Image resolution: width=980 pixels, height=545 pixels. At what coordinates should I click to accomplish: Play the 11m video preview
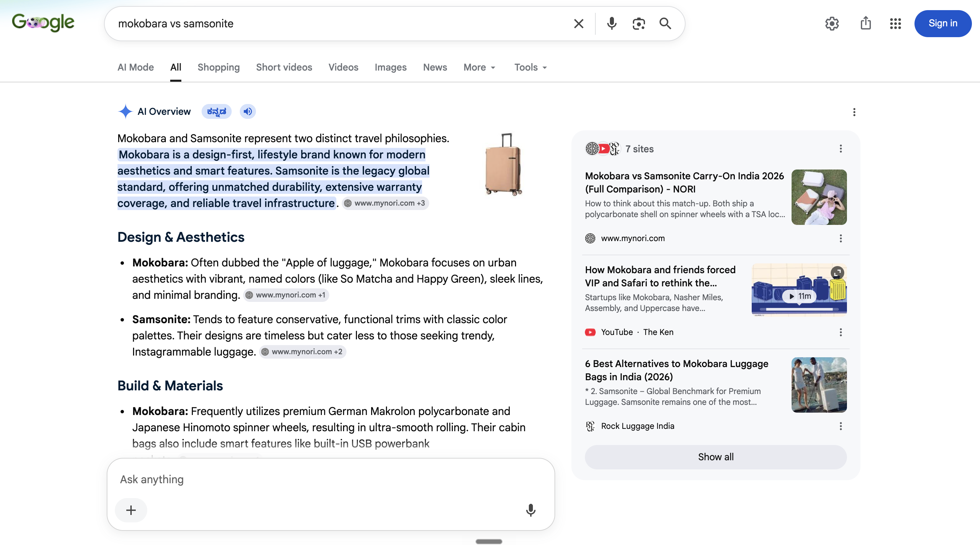click(x=799, y=296)
